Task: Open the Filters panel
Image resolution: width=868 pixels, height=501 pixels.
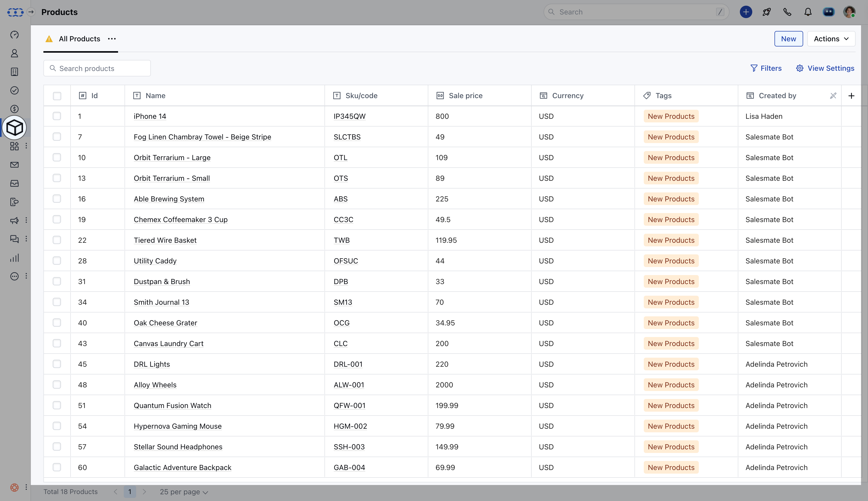Action: tap(766, 68)
